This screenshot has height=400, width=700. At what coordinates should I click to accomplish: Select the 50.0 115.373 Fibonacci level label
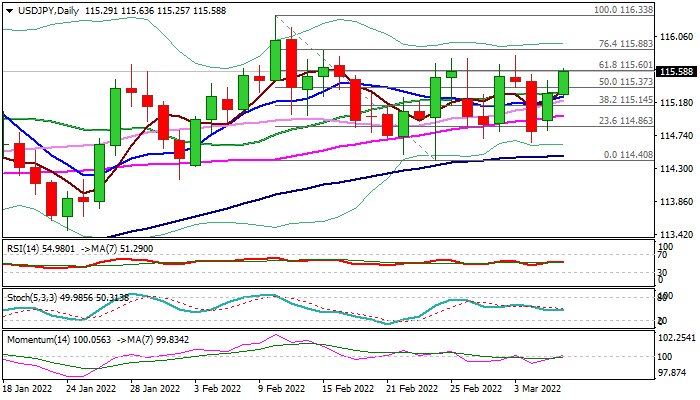[x=625, y=82]
